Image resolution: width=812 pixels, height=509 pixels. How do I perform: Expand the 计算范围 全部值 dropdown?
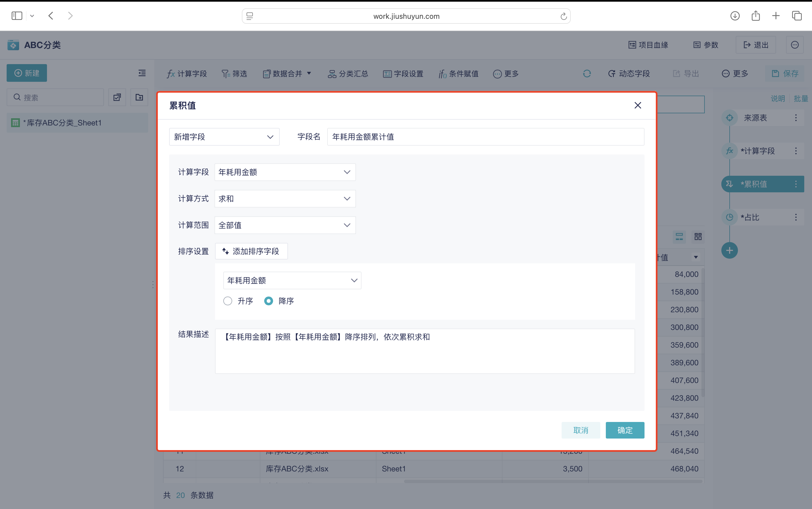coord(285,225)
